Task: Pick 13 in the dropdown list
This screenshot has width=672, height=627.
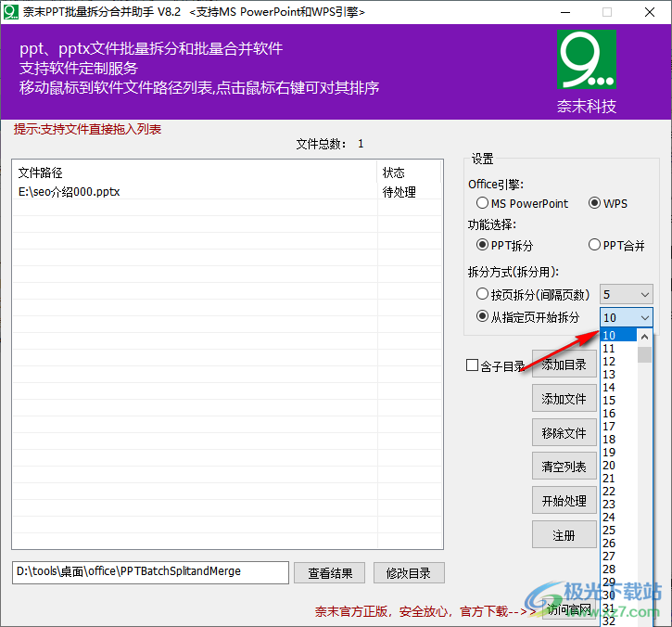Action: (x=619, y=374)
